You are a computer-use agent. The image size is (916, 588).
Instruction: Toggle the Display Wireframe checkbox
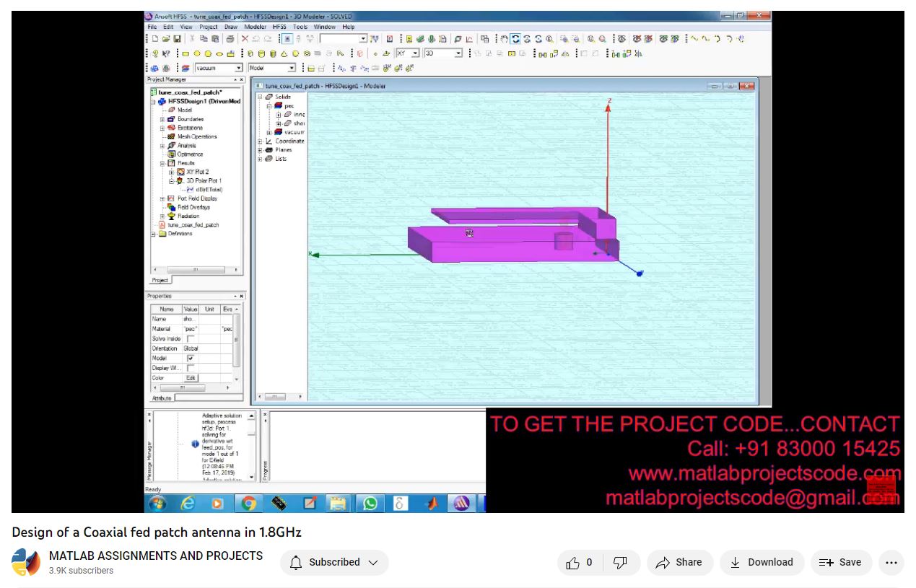pos(191,368)
